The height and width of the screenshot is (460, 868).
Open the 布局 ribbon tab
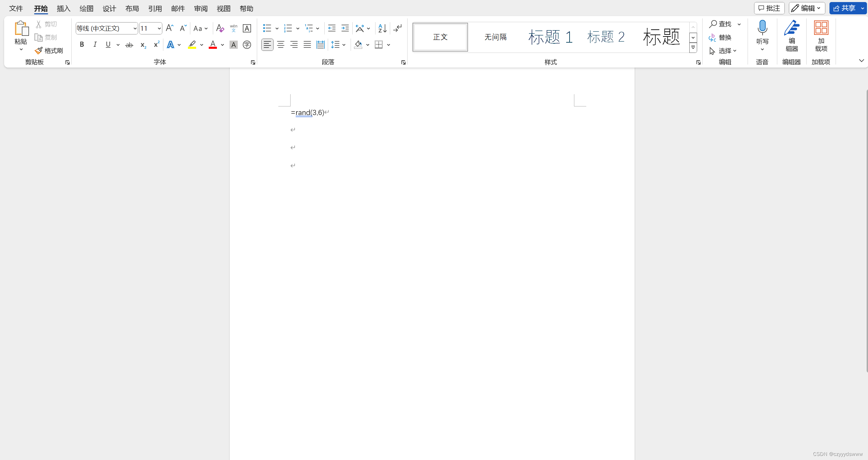pos(132,9)
